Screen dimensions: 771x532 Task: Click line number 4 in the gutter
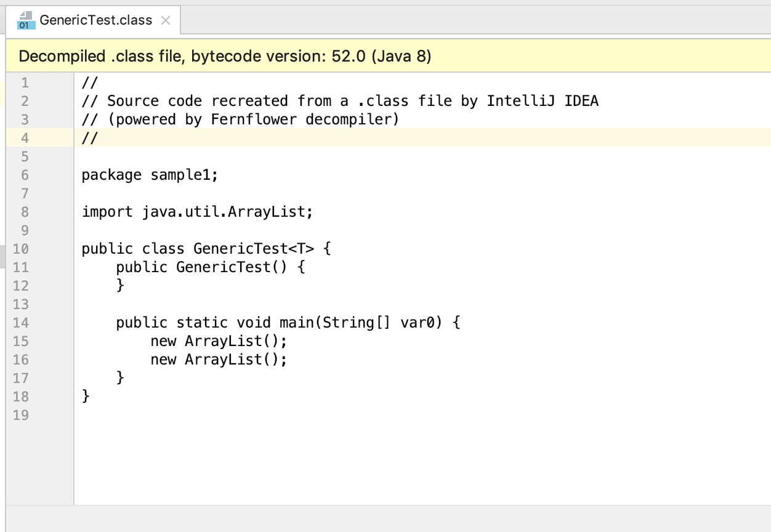[x=25, y=138]
